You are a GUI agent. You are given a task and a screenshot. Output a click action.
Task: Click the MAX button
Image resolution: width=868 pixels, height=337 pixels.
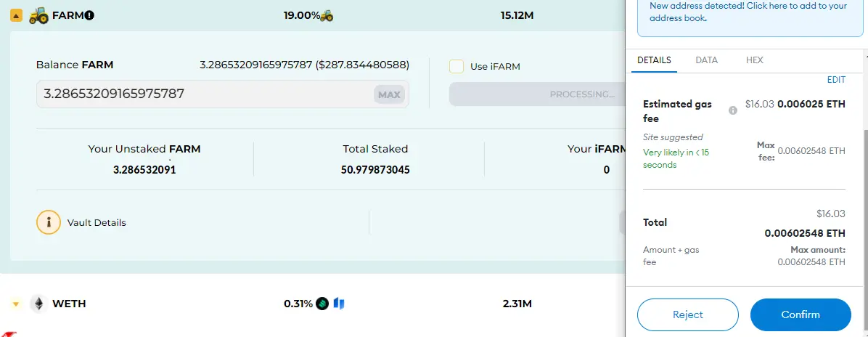click(x=389, y=94)
